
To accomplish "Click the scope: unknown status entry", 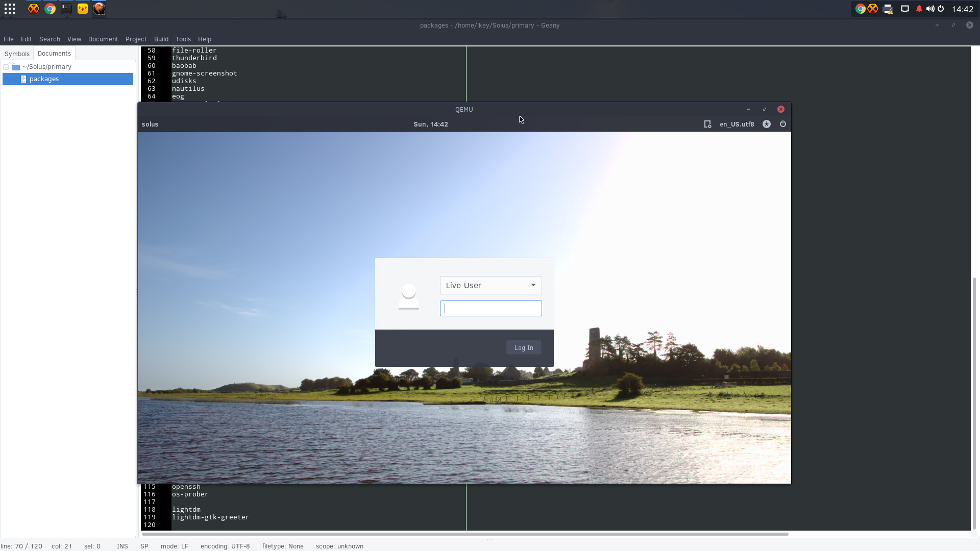I will click(339, 546).
